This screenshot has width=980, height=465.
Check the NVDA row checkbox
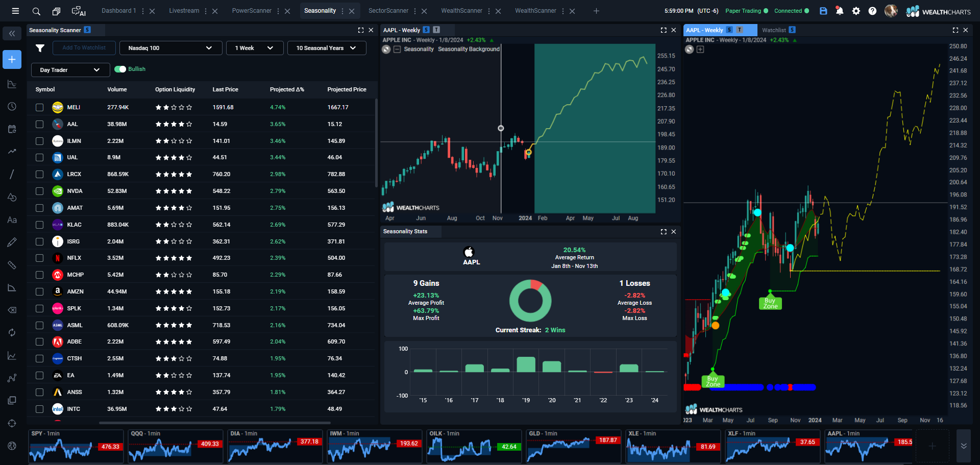(40, 191)
